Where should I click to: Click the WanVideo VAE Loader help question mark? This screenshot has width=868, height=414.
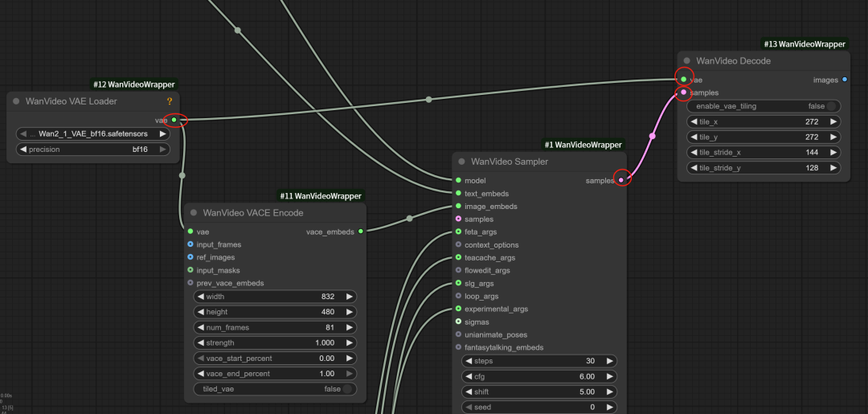(x=170, y=101)
